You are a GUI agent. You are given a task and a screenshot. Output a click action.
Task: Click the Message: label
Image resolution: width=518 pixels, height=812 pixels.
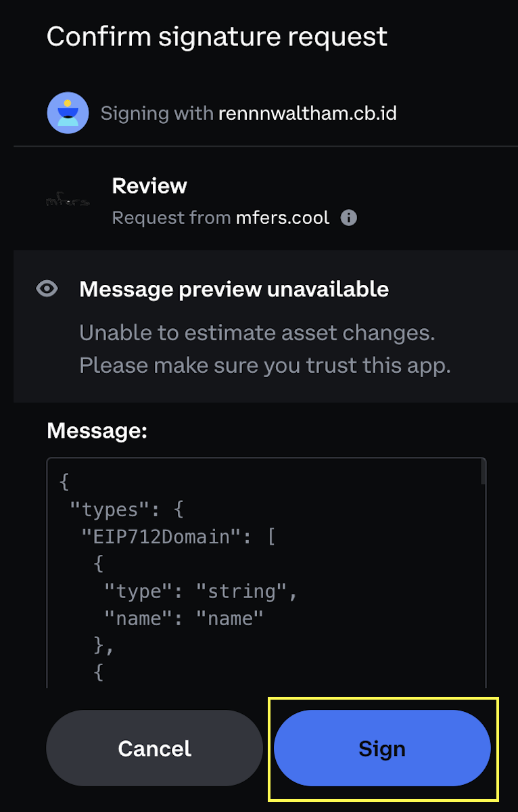[x=97, y=430]
